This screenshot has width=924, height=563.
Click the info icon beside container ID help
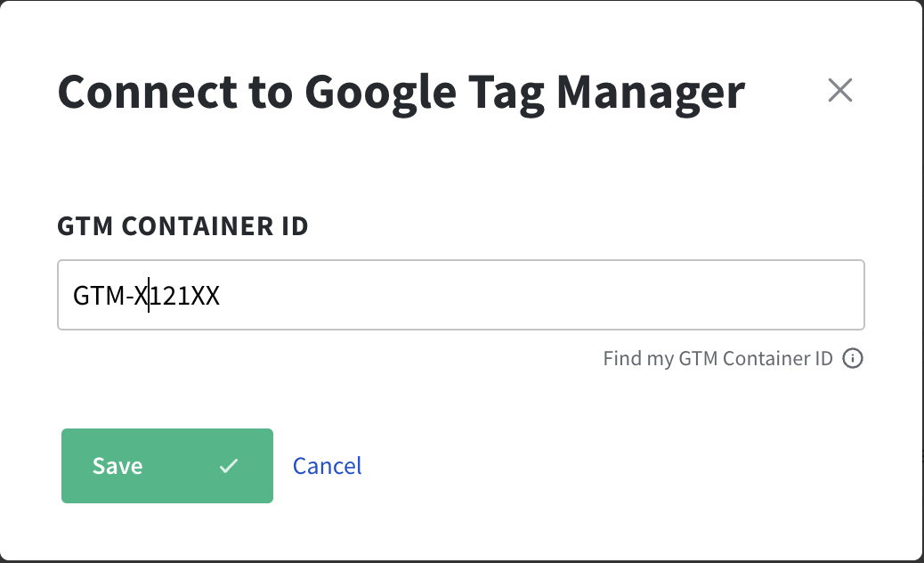853,358
